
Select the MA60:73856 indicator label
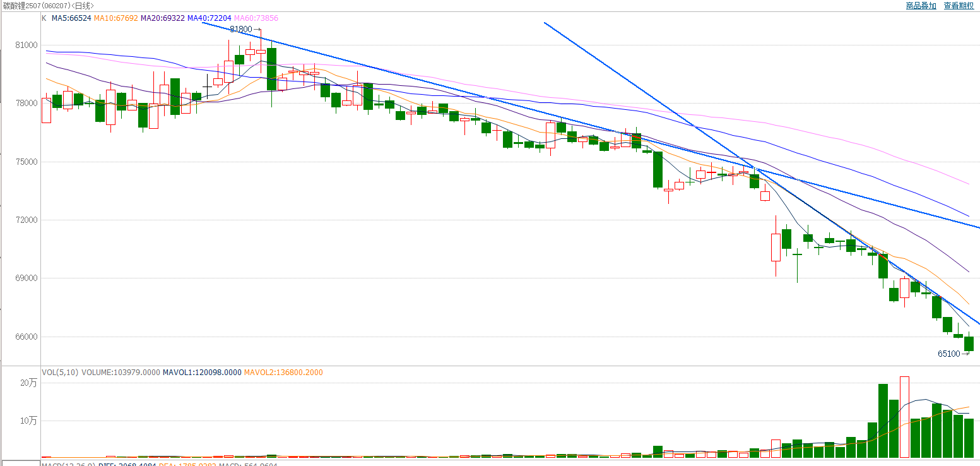click(x=256, y=18)
